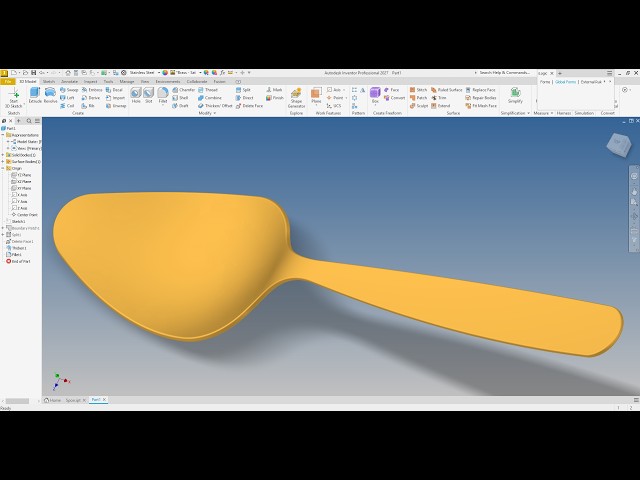Viewport: 640px width, 480px height.
Task: Choose the Ruled Surface tool
Action: (x=447, y=90)
